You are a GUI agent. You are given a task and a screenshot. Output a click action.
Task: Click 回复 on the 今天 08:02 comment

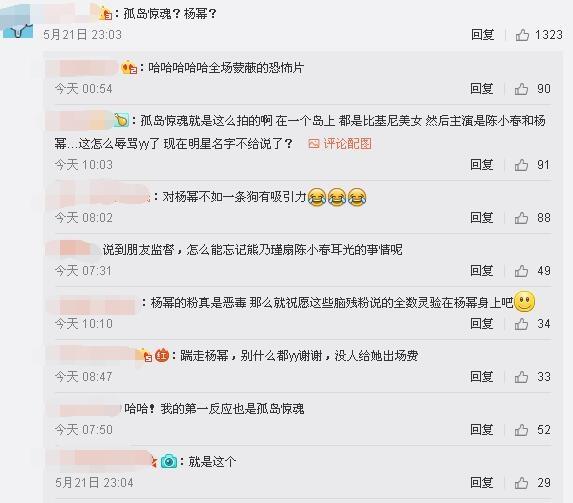pos(482,218)
